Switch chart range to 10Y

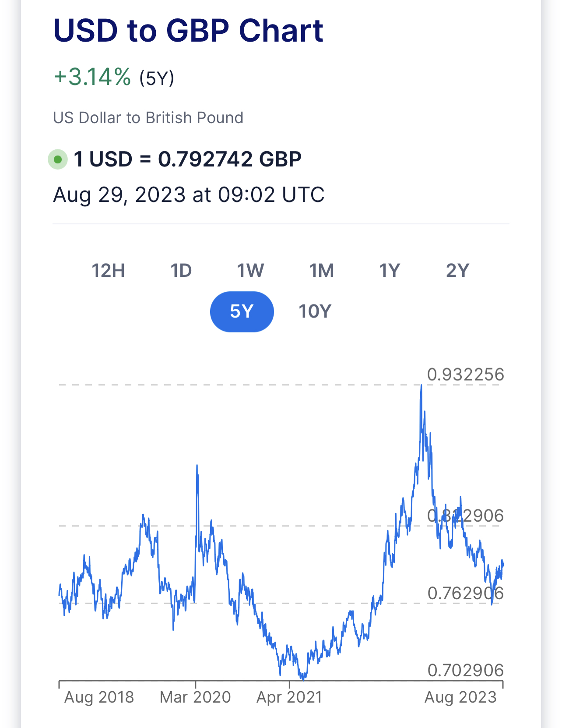tap(315, 311)
